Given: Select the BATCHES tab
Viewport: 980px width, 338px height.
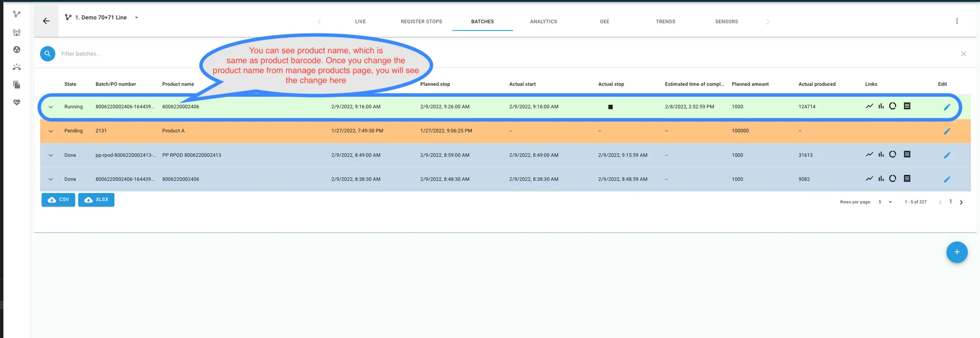Looking at the screenshot, I should coord(482,22).
